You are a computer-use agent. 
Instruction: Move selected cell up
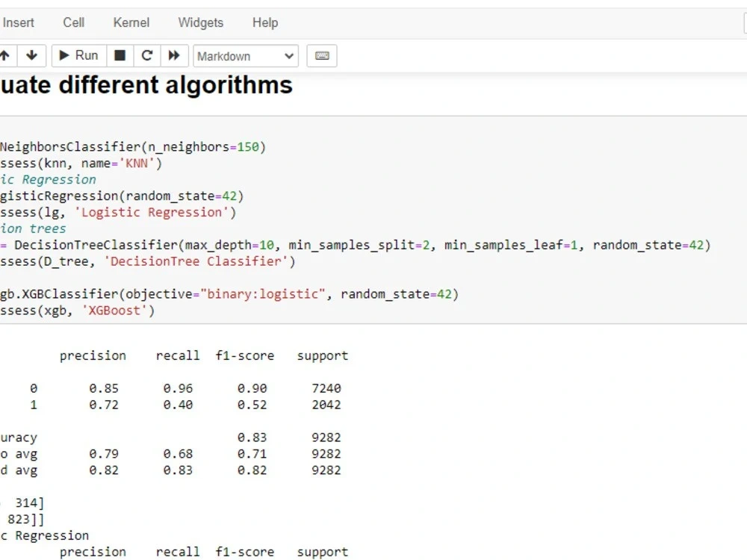(6, 56)
